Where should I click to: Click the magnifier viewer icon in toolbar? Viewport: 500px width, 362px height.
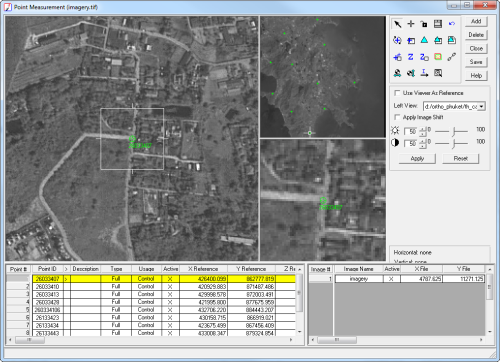click(x=438, y=73)
